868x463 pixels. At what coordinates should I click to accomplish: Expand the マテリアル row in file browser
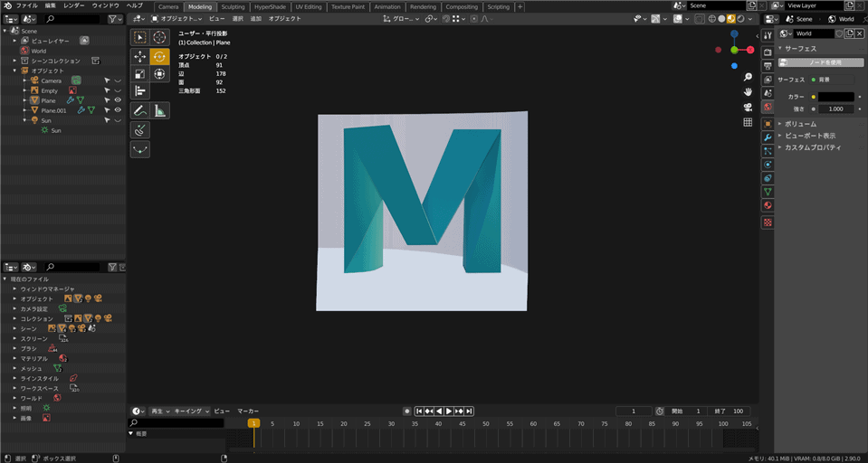click(15, 358)
